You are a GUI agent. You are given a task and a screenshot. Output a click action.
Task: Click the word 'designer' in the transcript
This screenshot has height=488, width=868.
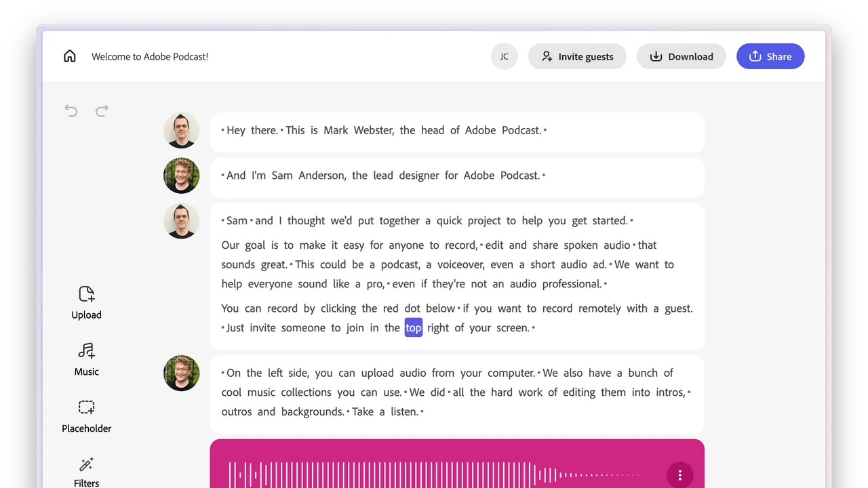tap(418, 176)
